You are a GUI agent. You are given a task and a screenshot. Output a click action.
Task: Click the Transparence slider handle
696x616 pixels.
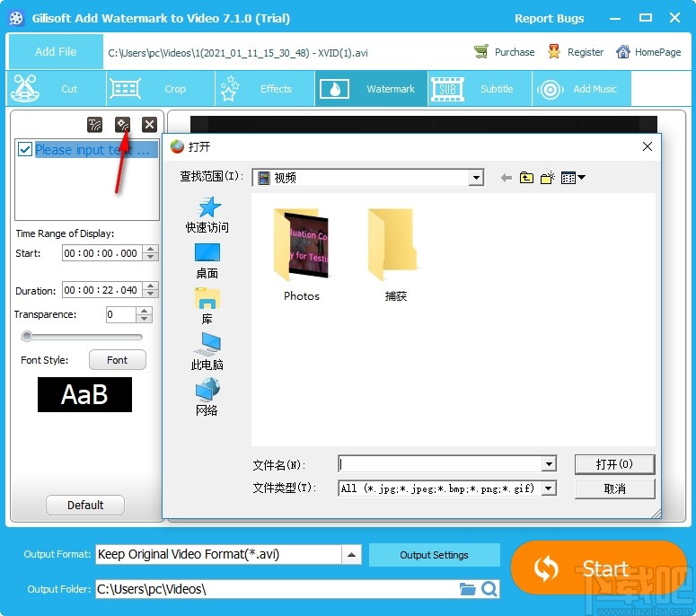click(27, 337)
